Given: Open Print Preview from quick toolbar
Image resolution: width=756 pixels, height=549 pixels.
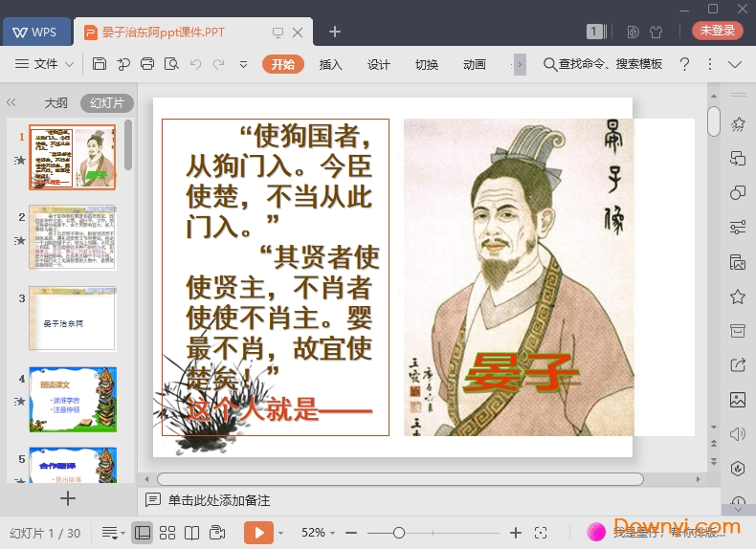Looking at the screenshot, I should click(171, 64).
